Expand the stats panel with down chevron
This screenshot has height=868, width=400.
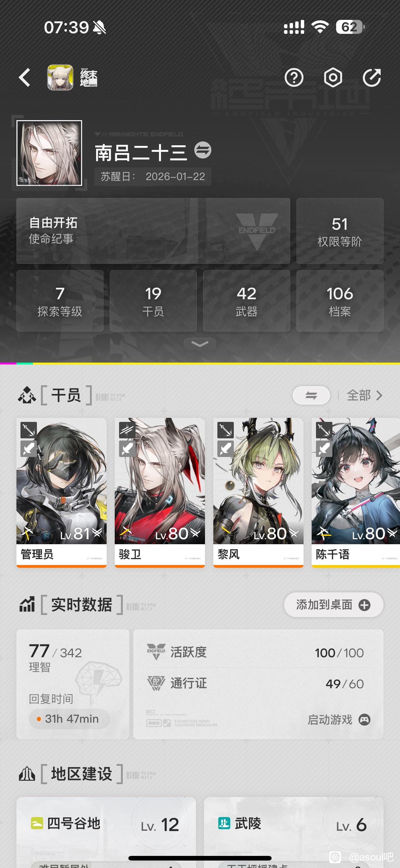[200, 344]
